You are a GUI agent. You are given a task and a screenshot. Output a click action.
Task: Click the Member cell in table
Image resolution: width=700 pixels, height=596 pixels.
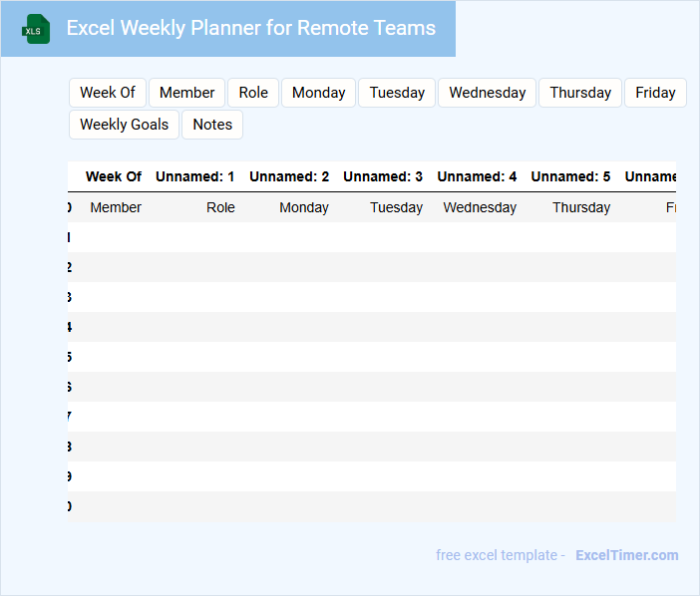click(116, 207)
